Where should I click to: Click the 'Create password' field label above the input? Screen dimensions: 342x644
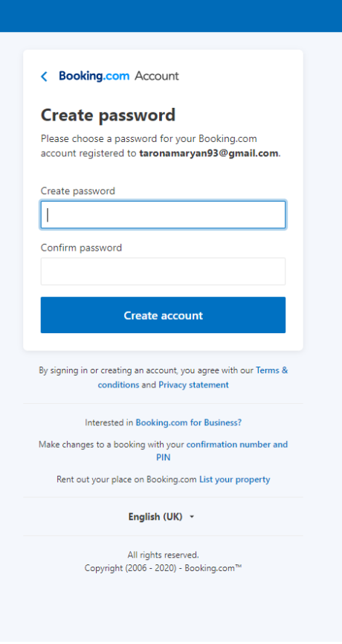pos(78,191)
